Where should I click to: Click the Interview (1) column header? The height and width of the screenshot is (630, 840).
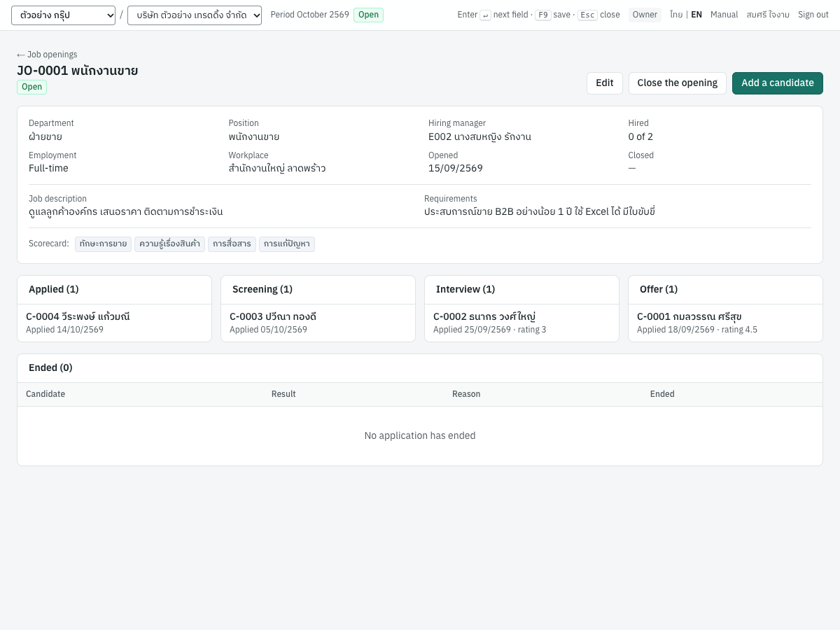click(465, 289)
